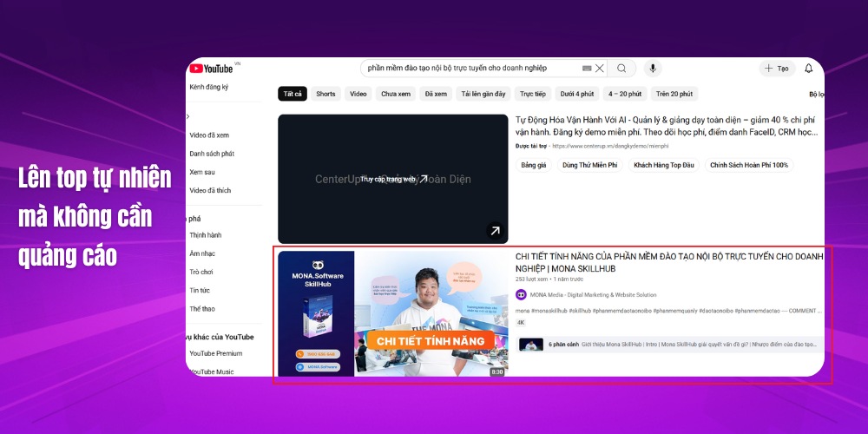
Task: Click the 253 lượt xem view count text
Action: click(x=531, y=279)
